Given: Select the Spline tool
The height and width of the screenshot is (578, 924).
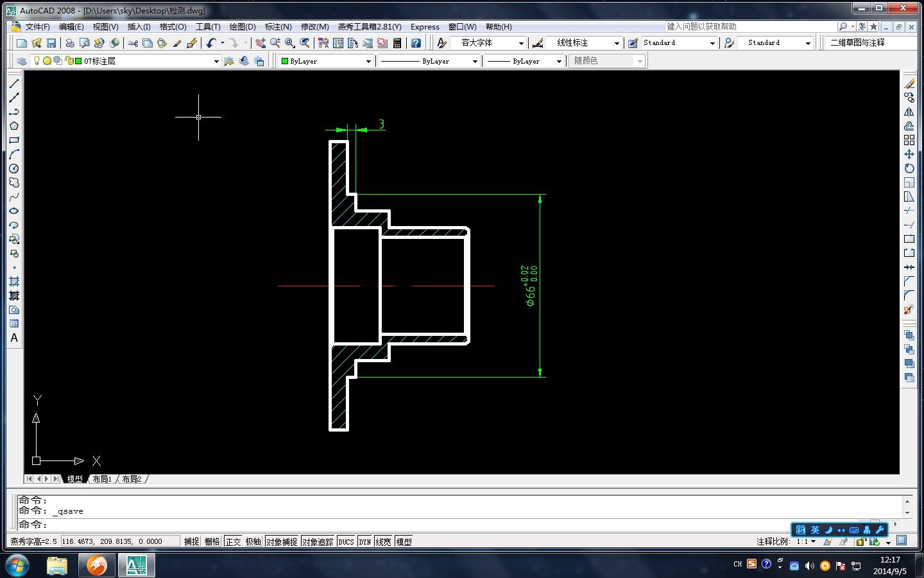Looking at the screenshot, I should coord(13,197).
